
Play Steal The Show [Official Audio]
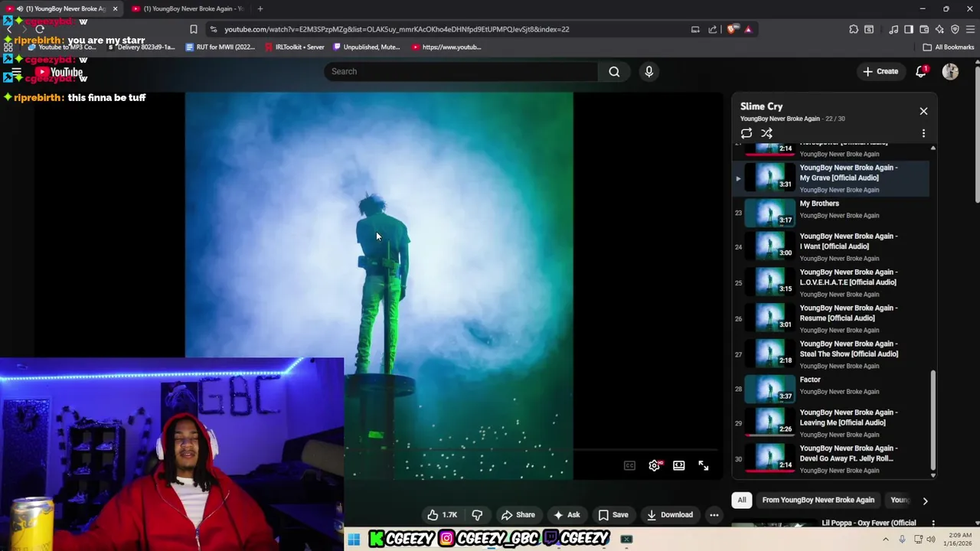click(x=831, y=355)
